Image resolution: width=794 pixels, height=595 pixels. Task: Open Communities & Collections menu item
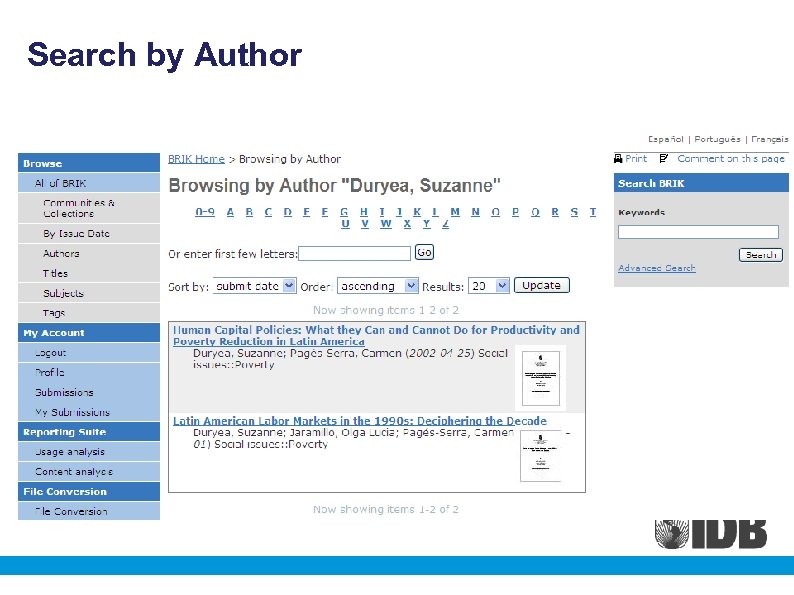pos(89,208)
